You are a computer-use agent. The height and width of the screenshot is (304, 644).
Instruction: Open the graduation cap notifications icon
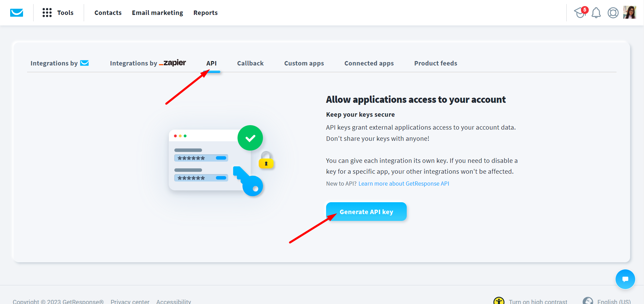[580, 13]
